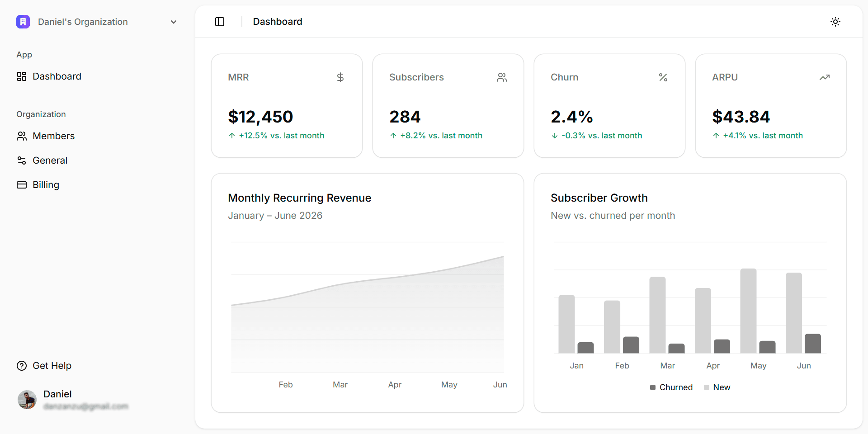Screen dimensions: 868x434
Task: Click the Apr label on revenue chart
Action: coord(395,385)
